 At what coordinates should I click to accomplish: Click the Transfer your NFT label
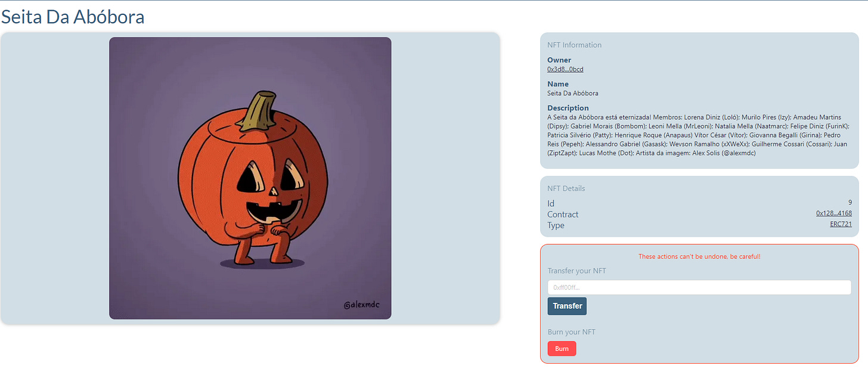click(577, 271)
